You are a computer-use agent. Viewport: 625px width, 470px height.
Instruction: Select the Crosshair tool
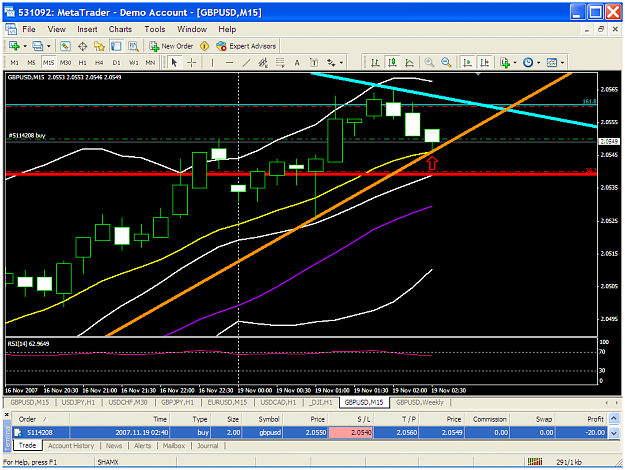(192, 63)
